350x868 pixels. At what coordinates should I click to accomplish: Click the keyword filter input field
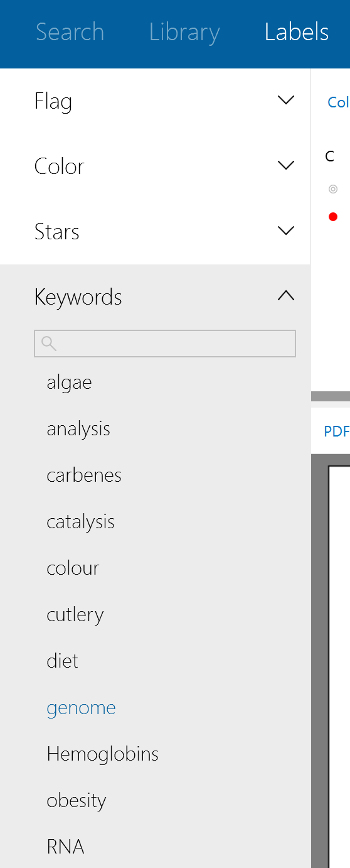click(x=165, y=344)
